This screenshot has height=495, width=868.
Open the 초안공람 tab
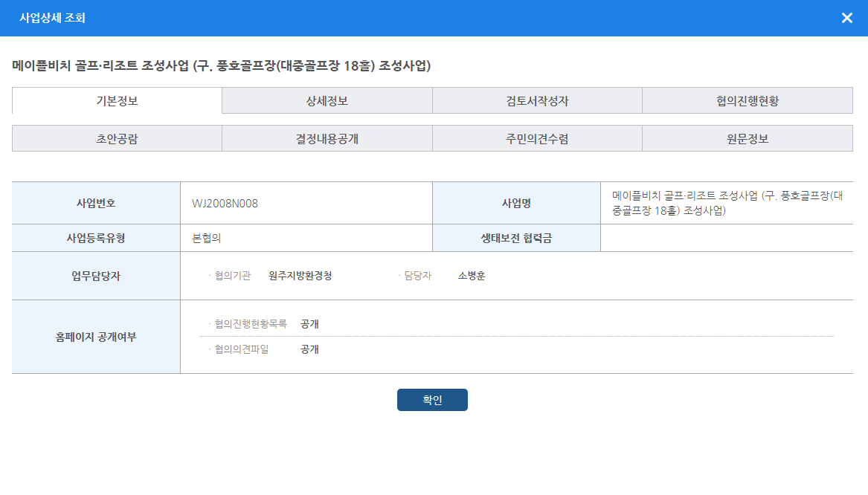point(117,139)
